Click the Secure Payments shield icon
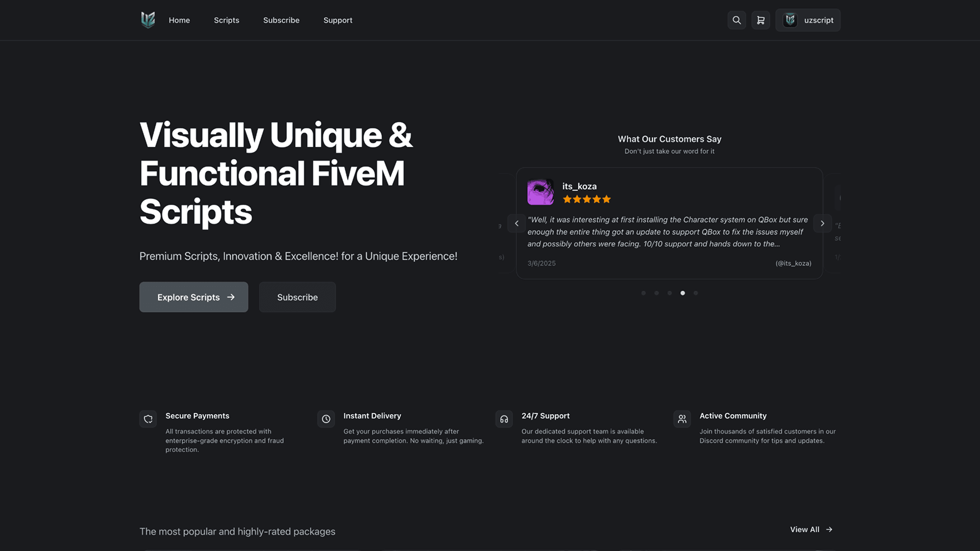 148,419
